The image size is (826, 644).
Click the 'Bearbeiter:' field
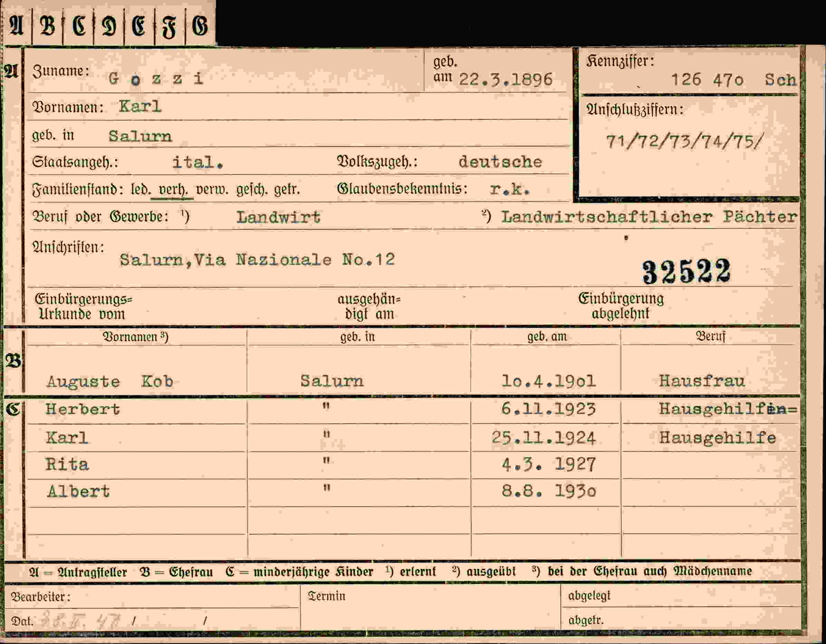click(x=153, y=597)
